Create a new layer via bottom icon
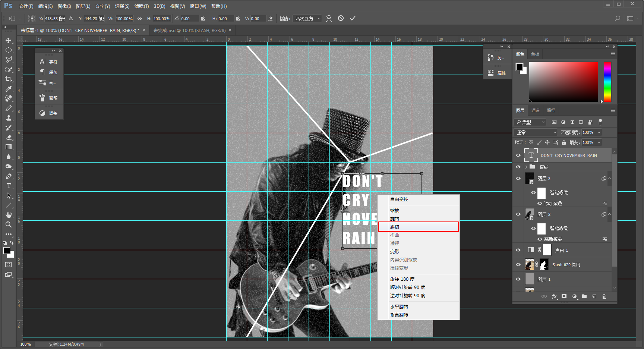Viewport: 644px width, 349px height. [x=594, y=296]
